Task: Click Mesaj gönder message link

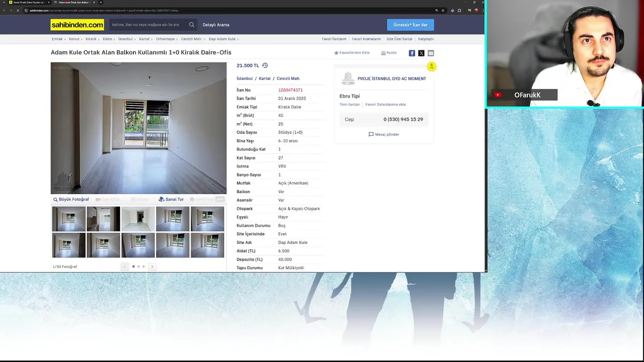Action: click(x=384, y=134)
